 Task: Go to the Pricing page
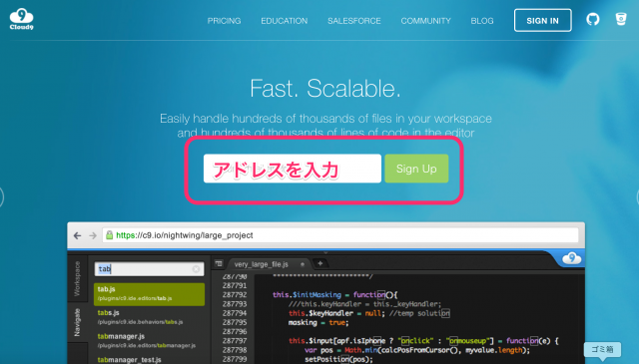224,21
